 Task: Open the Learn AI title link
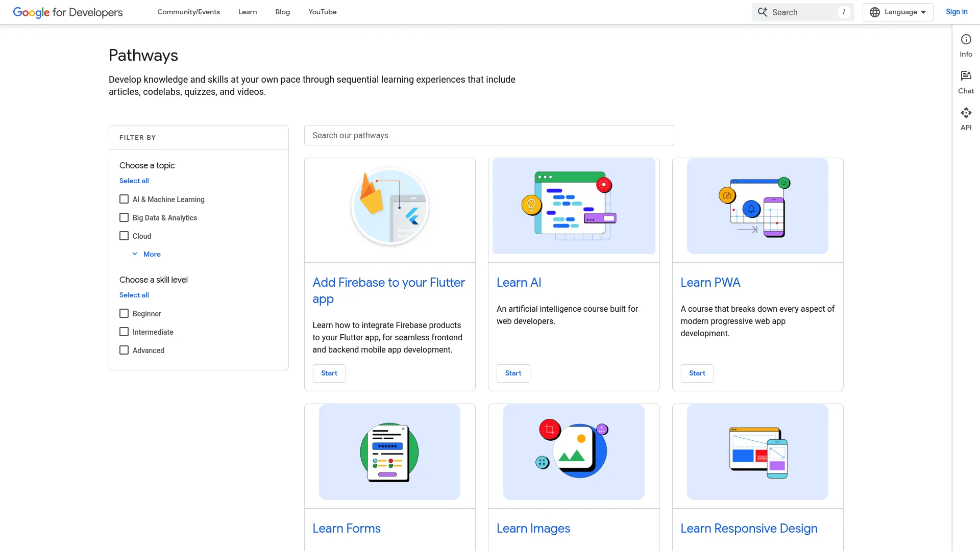coord(519,283)
